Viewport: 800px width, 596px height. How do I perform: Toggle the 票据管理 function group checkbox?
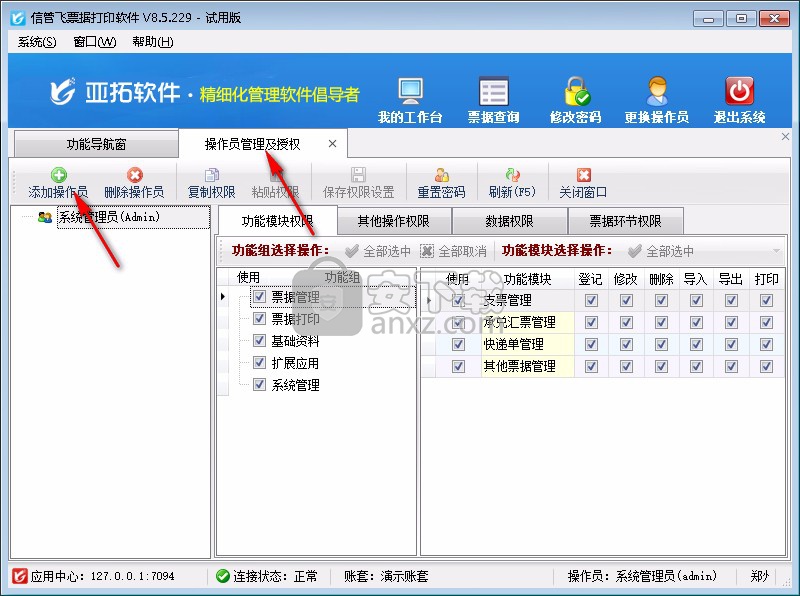(260, 296)
